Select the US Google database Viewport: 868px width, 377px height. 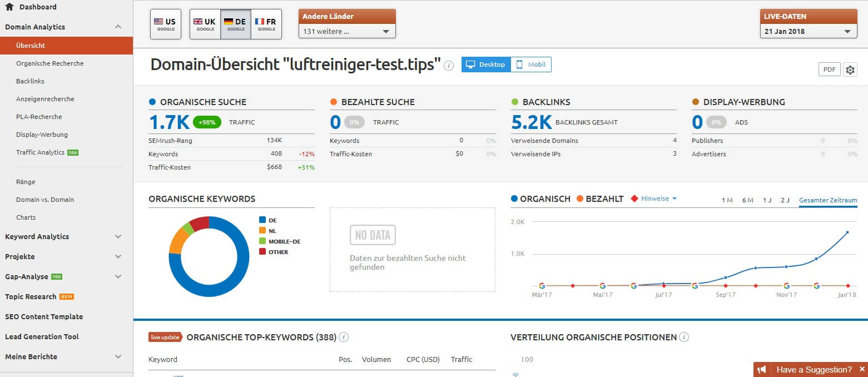166,24
